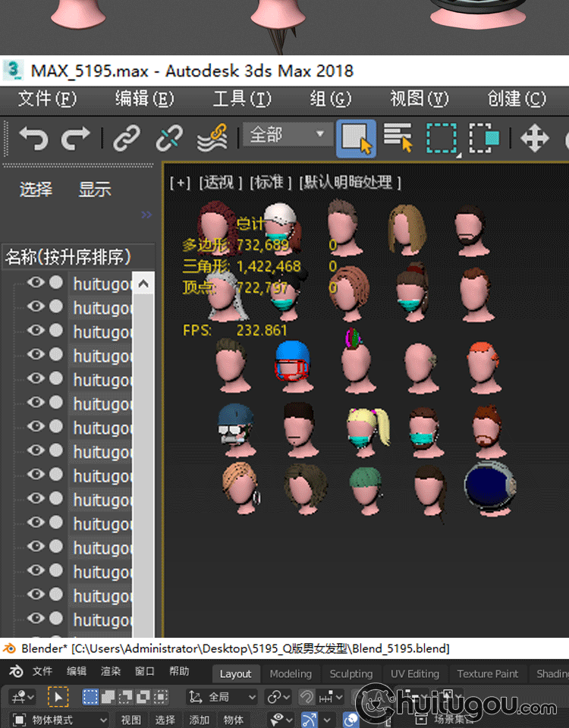Activate the Select Object tool in 3ds Max
569x728 pixels.
[x=356, y=138]
